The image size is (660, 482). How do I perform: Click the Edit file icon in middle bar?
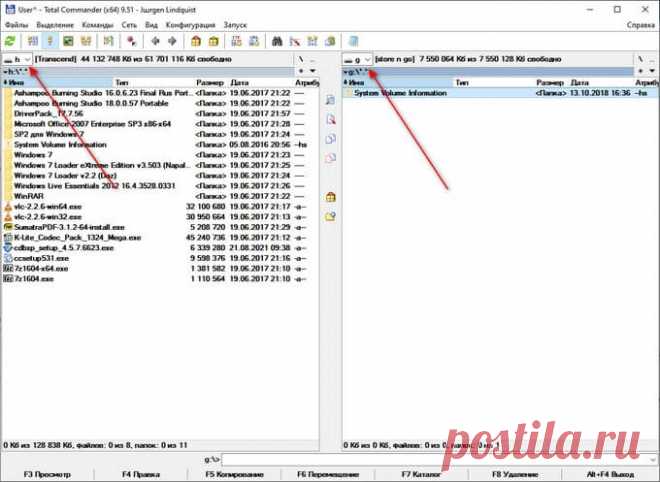[x=330, y=120]
